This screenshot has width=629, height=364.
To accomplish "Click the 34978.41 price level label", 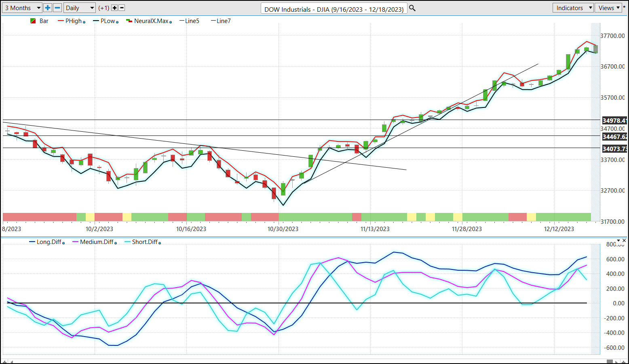I will coord(614,120).
